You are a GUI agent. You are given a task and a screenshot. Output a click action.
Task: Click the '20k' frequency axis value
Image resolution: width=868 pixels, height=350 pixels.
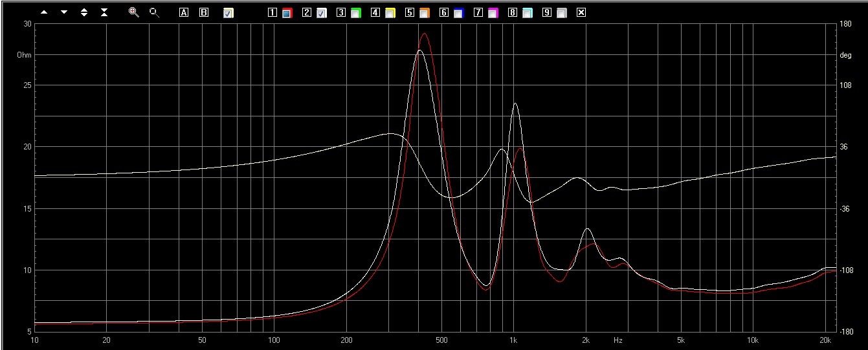825,340
